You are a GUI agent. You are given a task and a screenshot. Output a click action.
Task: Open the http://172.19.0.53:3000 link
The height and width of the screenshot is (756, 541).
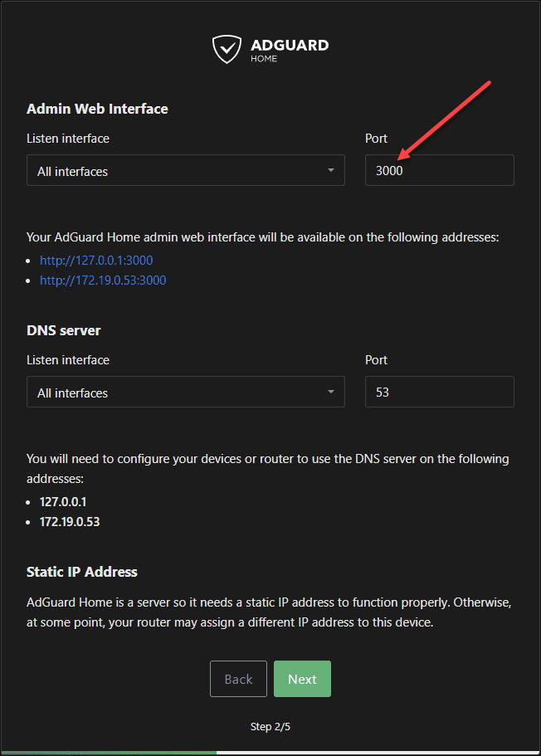[x=103, y=280]
